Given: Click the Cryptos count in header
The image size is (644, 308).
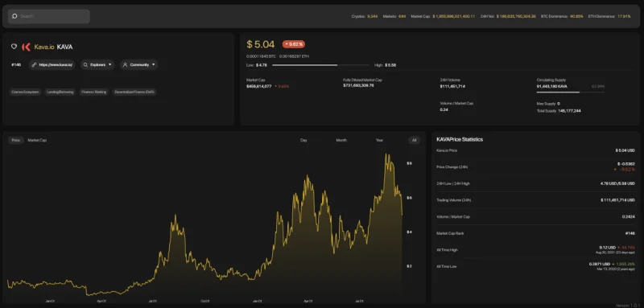Looking at the screenshot, I should (372, 16).
